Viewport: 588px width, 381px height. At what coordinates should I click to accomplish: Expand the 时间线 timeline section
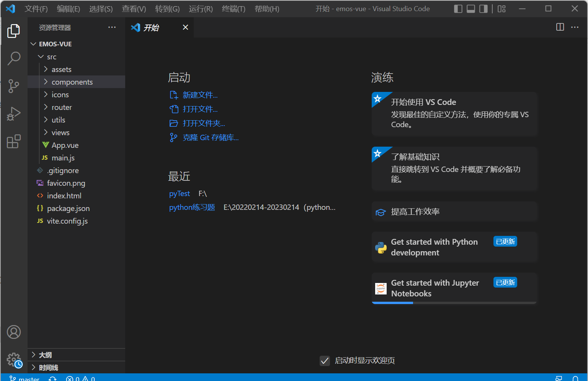[77, 368]
